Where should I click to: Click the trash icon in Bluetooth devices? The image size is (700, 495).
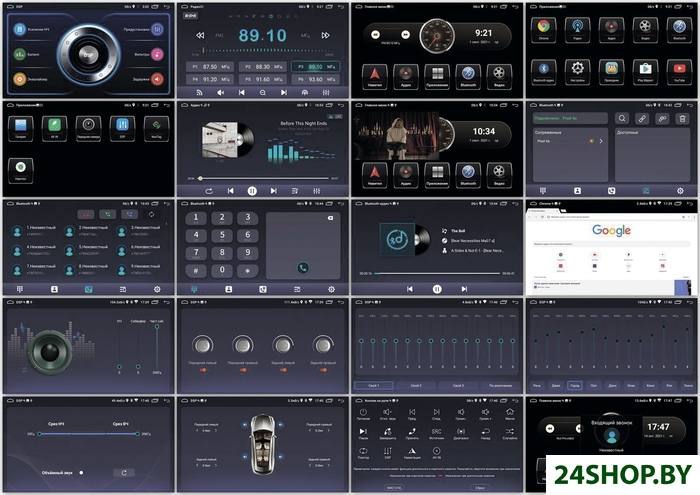684,118
